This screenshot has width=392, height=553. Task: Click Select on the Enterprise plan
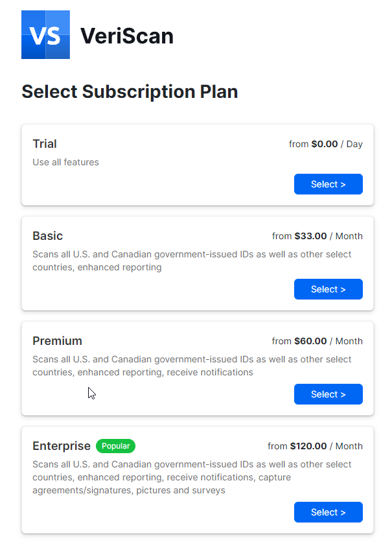[x=328, y=512]
